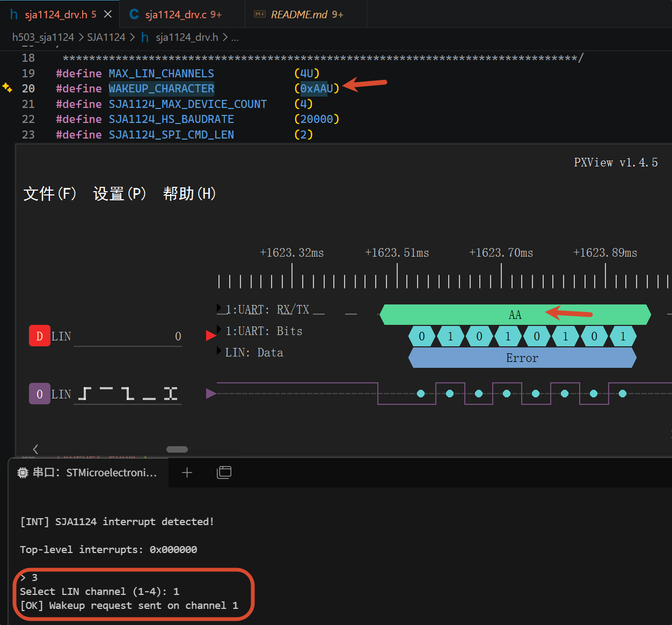
Task: Click the 0xAAU value on line 20
Action: (x=317, y=89)
